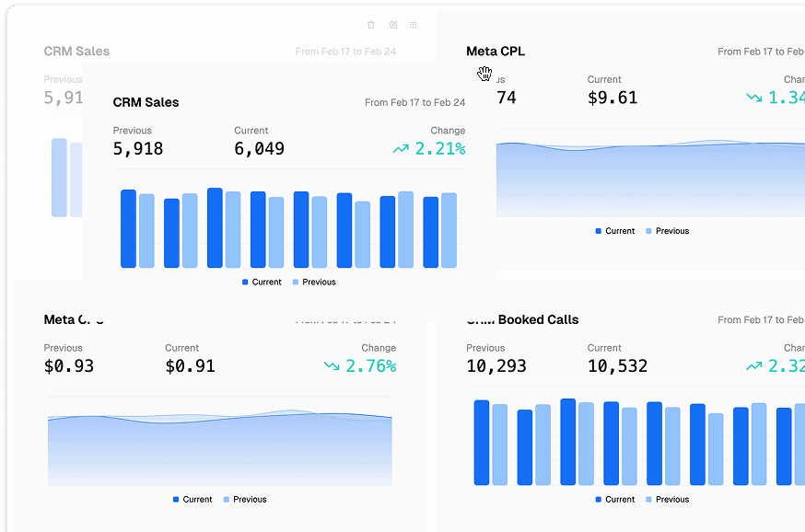805x532 pixels.
Task: Click the upward trend arrow beside 2.21%
Action: (x=401, y=149)
